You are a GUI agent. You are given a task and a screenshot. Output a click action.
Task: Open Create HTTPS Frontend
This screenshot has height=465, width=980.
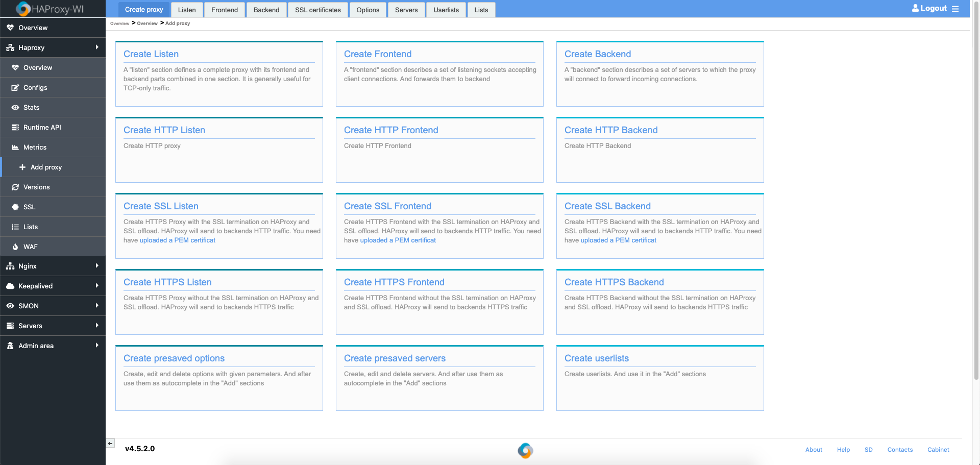394,282
